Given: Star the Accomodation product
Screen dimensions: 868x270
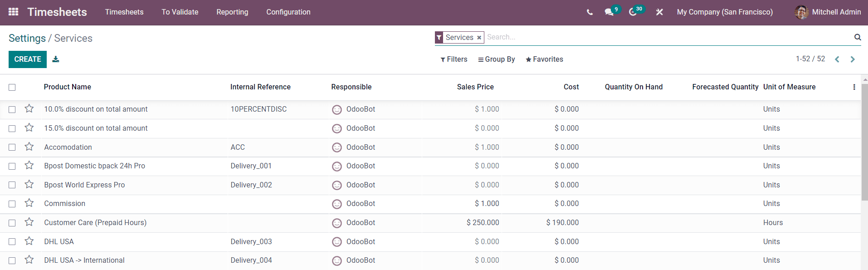Looking at the screenshot, I should coord(29,147).
